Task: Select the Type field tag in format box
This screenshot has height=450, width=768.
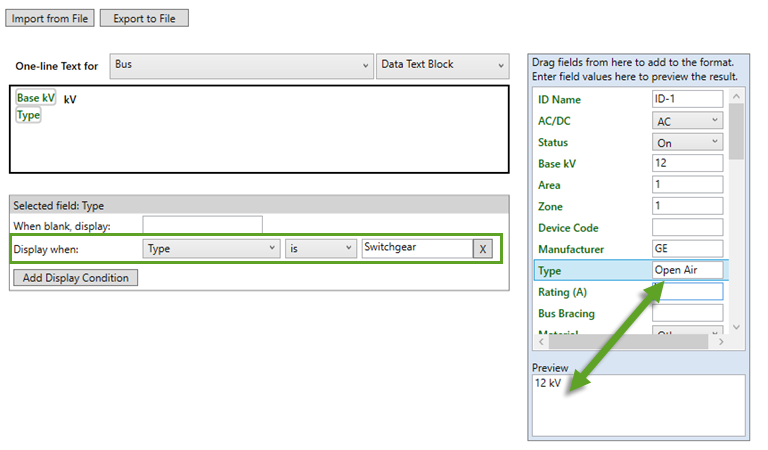Action: click(29, 115)
